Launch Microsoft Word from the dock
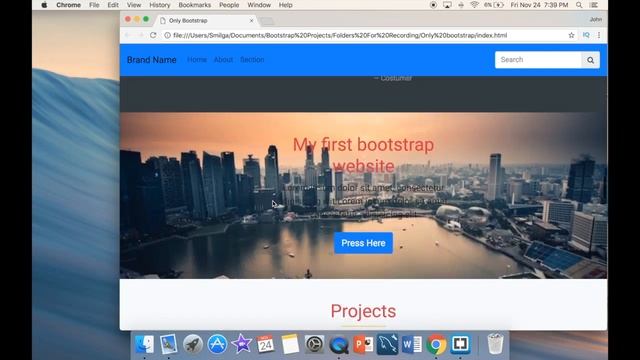The width and height of the screenshot is (640, 360). tap(412, 344)
